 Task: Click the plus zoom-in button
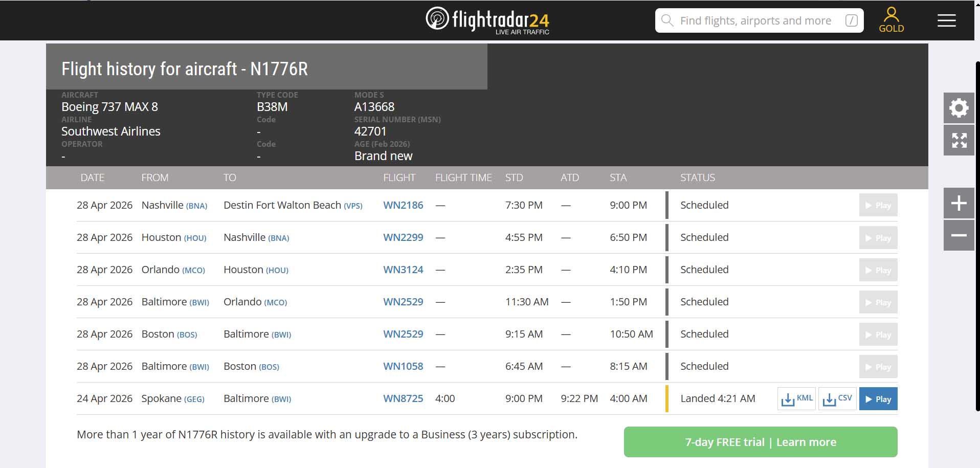coord(959,203)
